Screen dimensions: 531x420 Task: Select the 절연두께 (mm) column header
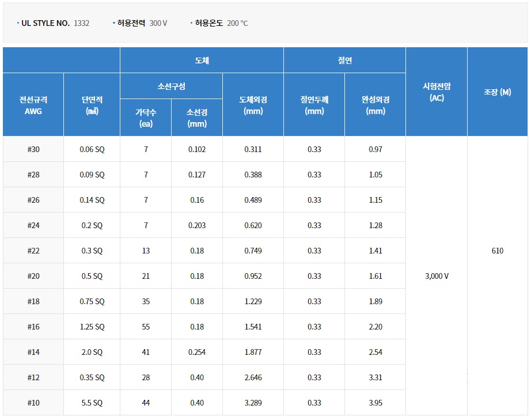pos(314,105)
